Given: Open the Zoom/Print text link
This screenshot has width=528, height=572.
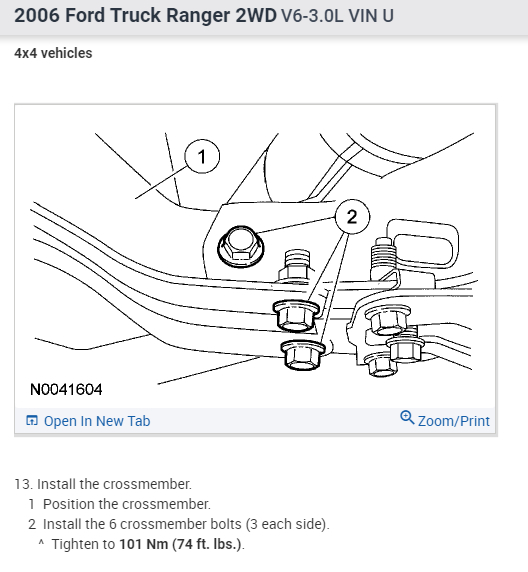Looking at the screenshot, I should (x=454, y=421).
